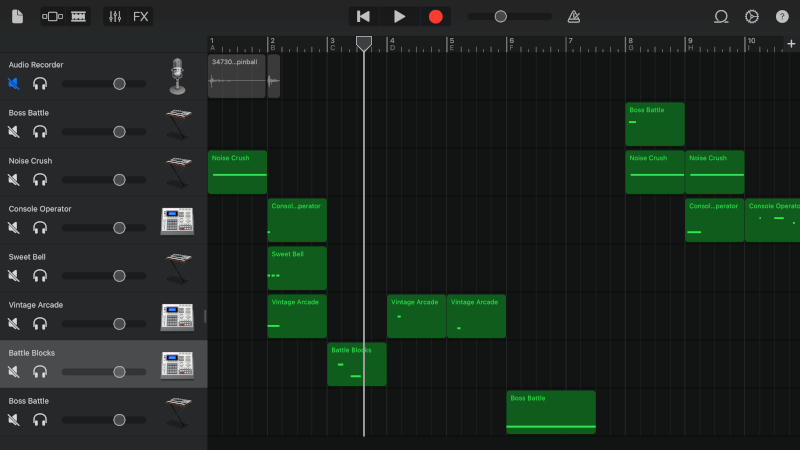The width and height of the screenshot is (800, 450).
Task: Select Boss Battle region at bar 6
Action: pos(551,412)
